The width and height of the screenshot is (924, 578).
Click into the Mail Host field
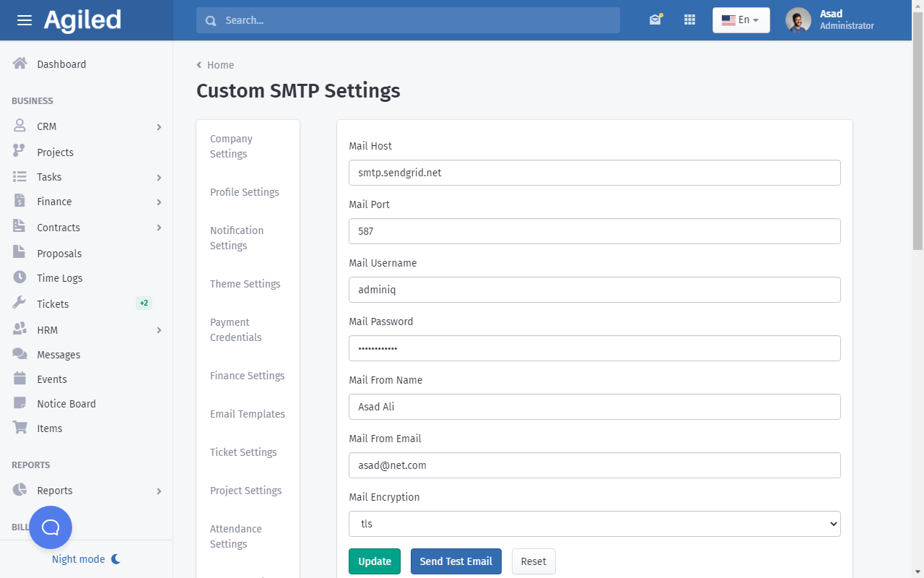pyautogui.click(x=594, y=173)
